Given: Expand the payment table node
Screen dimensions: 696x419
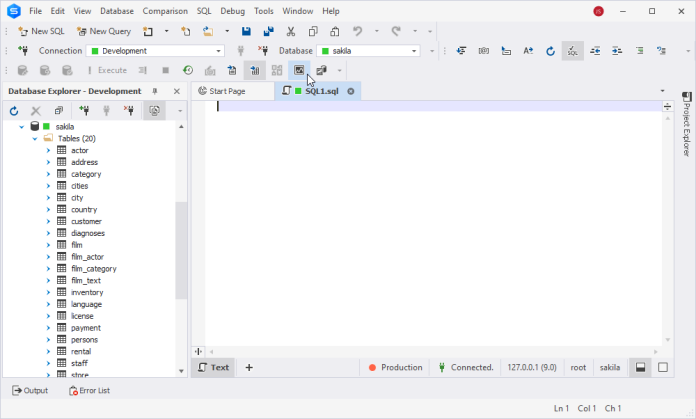Looking at the screenshot, I should coord(48,328).
